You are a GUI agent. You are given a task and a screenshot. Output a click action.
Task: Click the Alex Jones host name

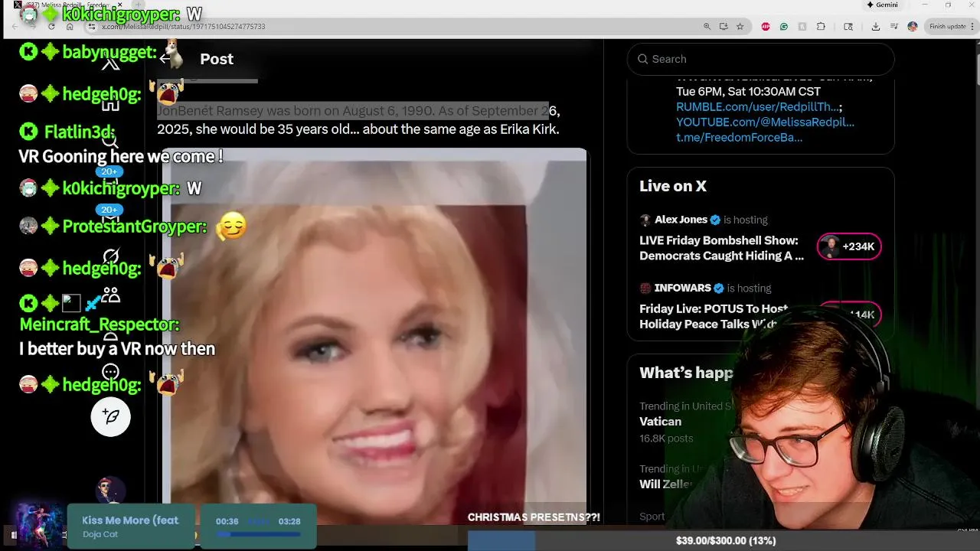681,220
